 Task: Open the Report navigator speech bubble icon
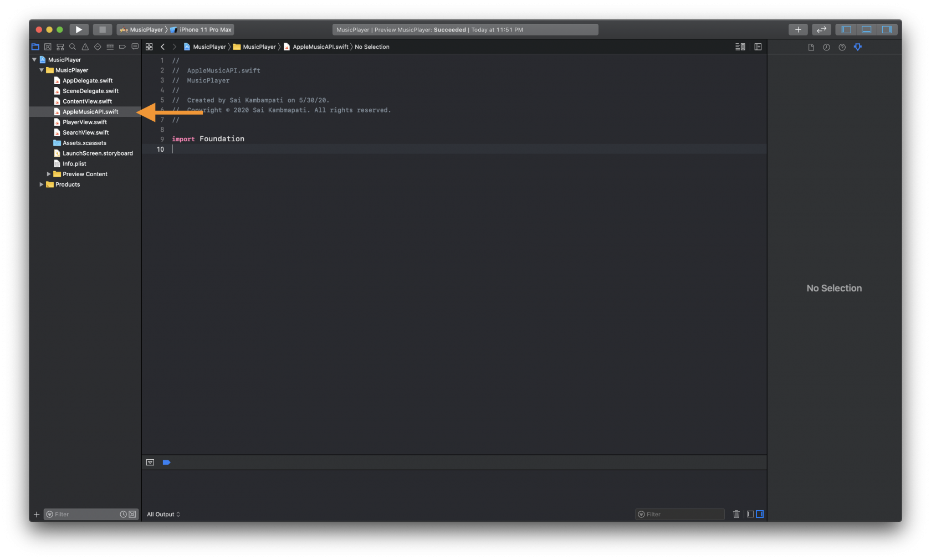(x=135, y=47)
